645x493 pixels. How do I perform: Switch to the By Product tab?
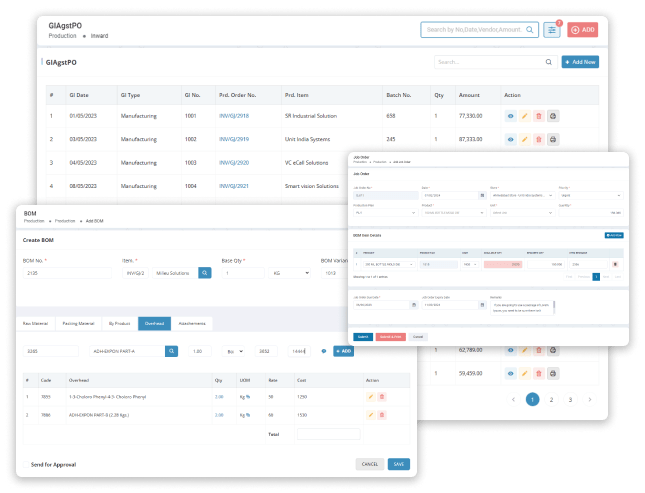(119, 323)
